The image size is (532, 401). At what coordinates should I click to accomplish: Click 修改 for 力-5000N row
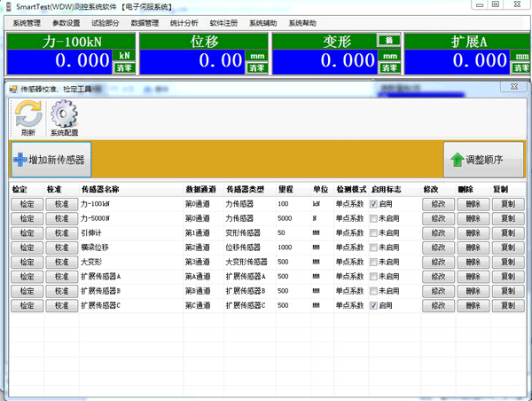coord(438,218)
